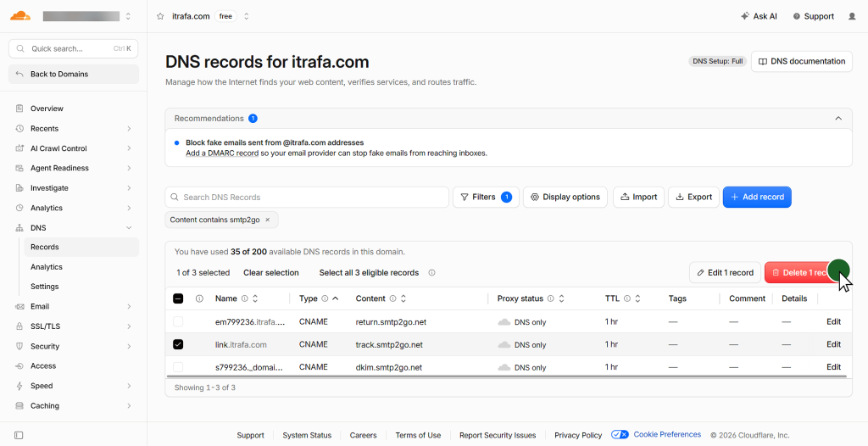Click the Search DNS Records field
Image resolution: width=868 pixels, height=446 pixels.
point(307,198)
